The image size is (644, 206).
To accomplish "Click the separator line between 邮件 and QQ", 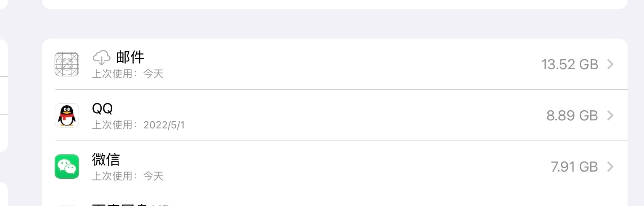I will tap(340, 89).
